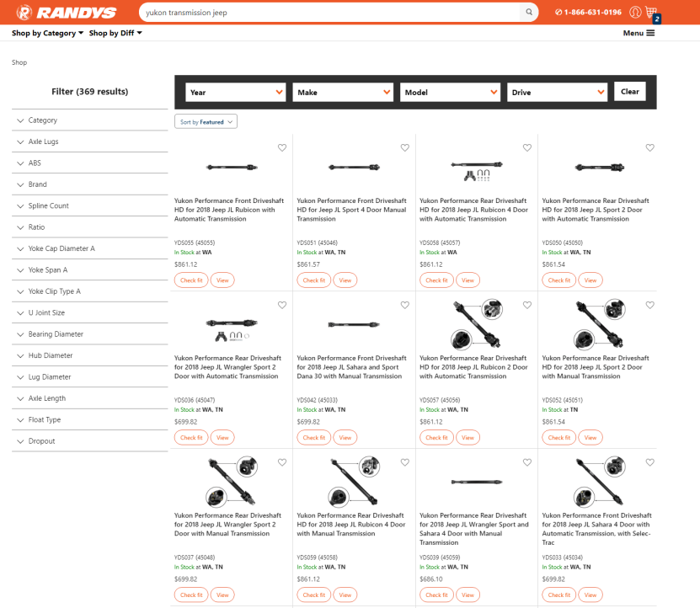Expand the Category filter

pyautogui.click(x=90, y=120)
